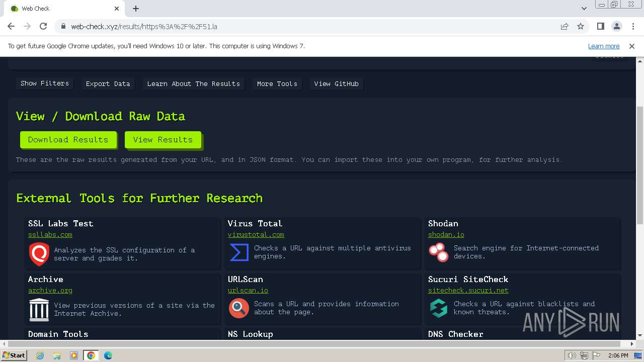Open the archive.org link
This screenshot has height=362, width=644.
pyautogui.click(x=50, y=291)
